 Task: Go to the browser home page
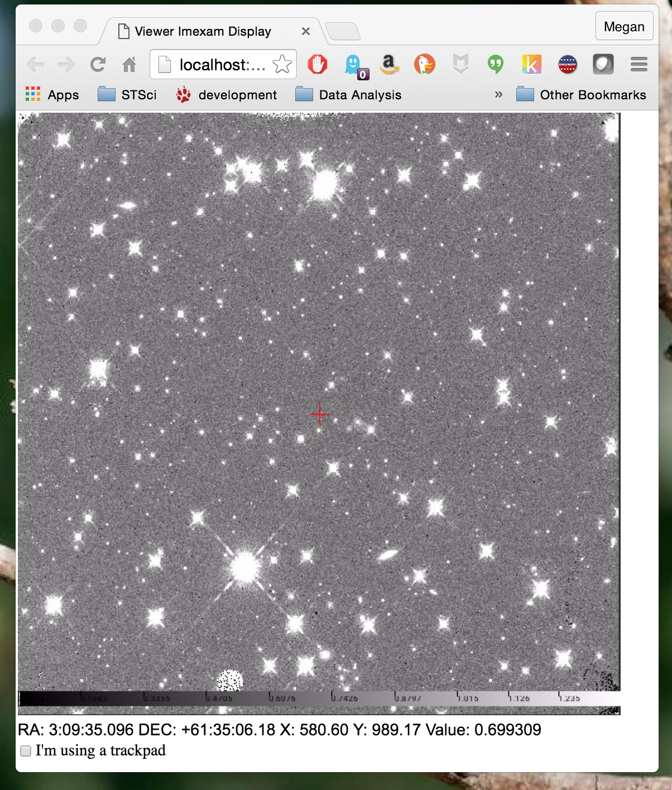pyautogui.click(x=129, y=65)
